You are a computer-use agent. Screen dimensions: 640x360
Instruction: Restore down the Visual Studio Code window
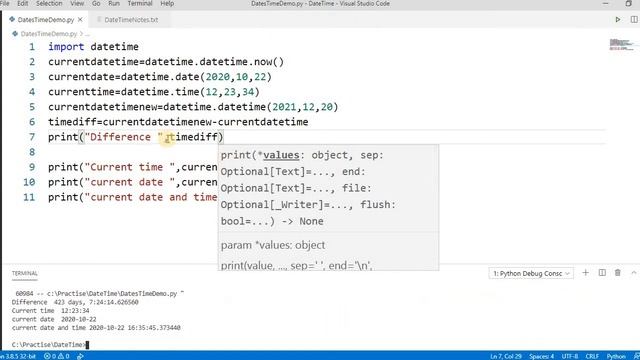tap(629, 4)
